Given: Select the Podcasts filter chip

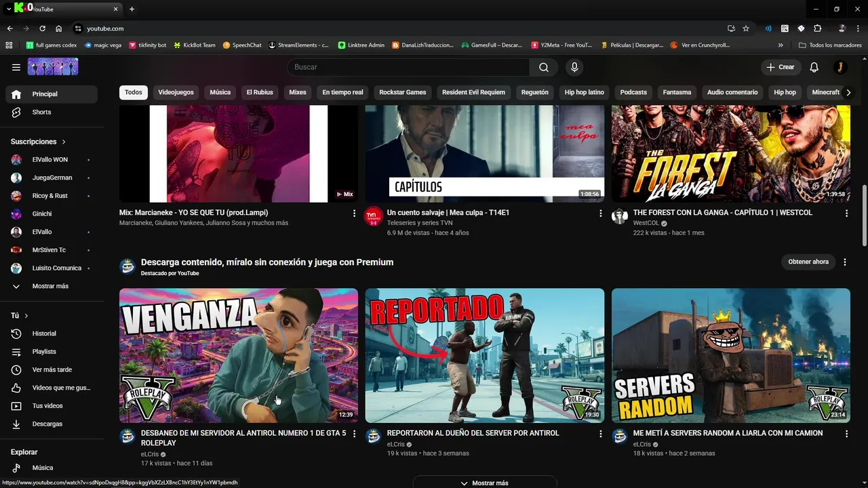Looking at the screenshot, I should point(633,92).
